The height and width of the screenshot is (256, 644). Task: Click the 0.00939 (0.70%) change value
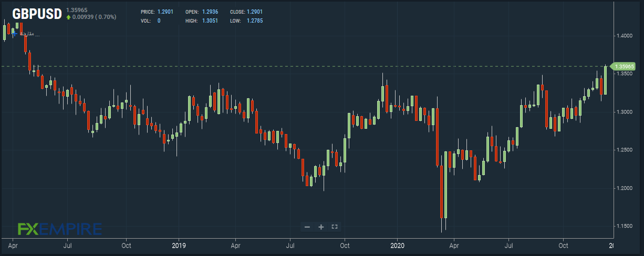click(x=95, y=17)
